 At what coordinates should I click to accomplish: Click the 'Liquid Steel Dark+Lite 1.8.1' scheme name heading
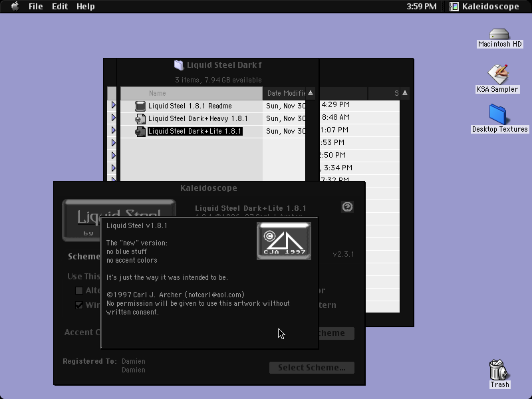(251, 208)
